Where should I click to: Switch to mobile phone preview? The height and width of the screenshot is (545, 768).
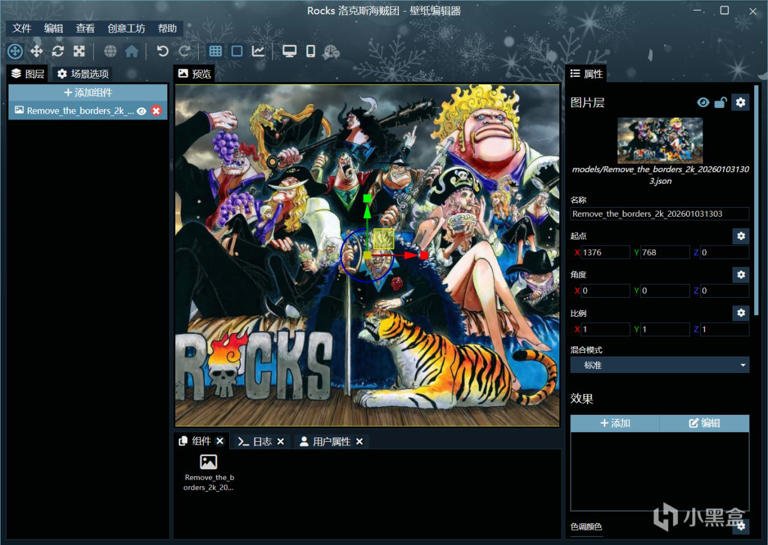click(x=310, y=51)
